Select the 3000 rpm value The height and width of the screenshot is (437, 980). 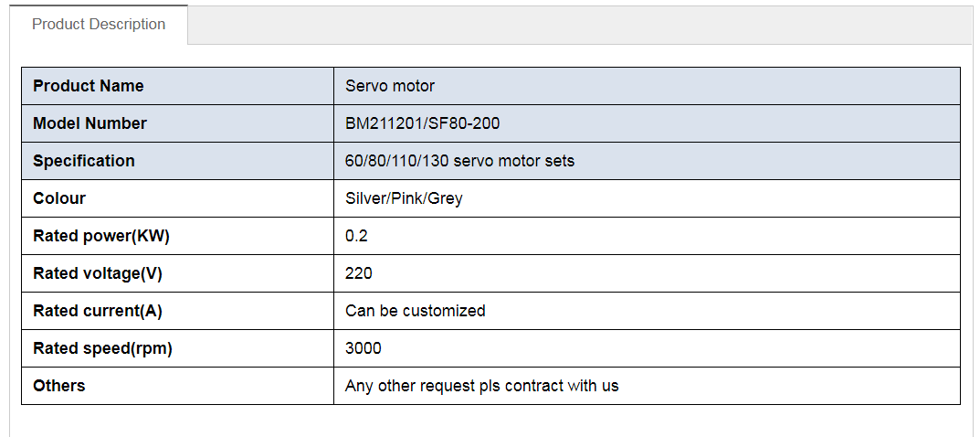(364, 348)
